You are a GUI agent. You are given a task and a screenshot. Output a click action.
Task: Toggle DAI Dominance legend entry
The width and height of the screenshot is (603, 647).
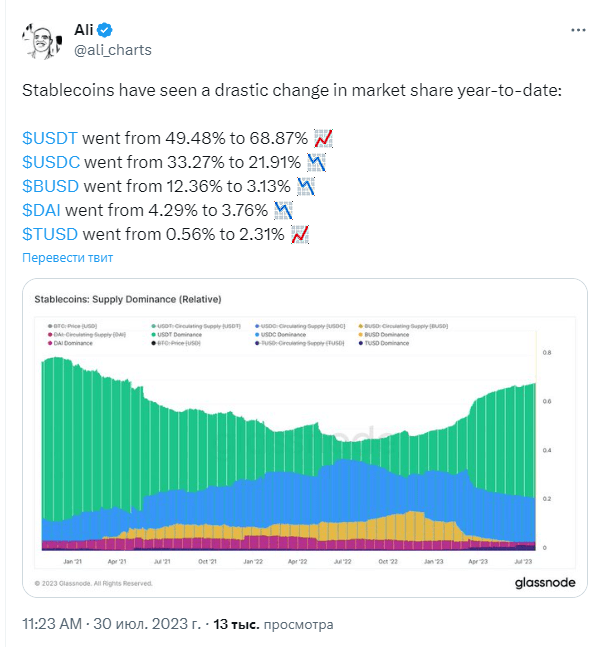pos(70,343)
